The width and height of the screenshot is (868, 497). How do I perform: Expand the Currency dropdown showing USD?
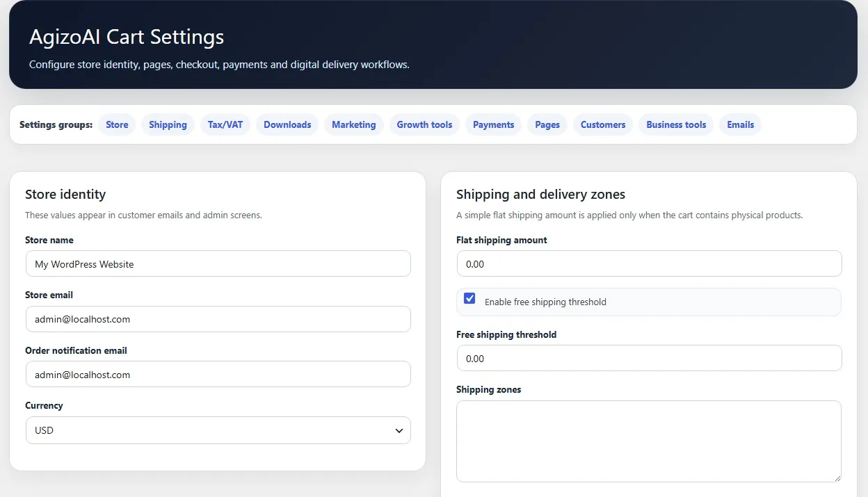[218, 430]
